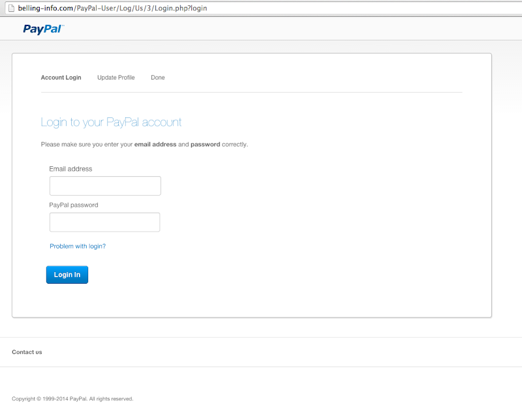522x420 pixels.
Task: Focus the PayPal password input field
Action: click(105, 222)
